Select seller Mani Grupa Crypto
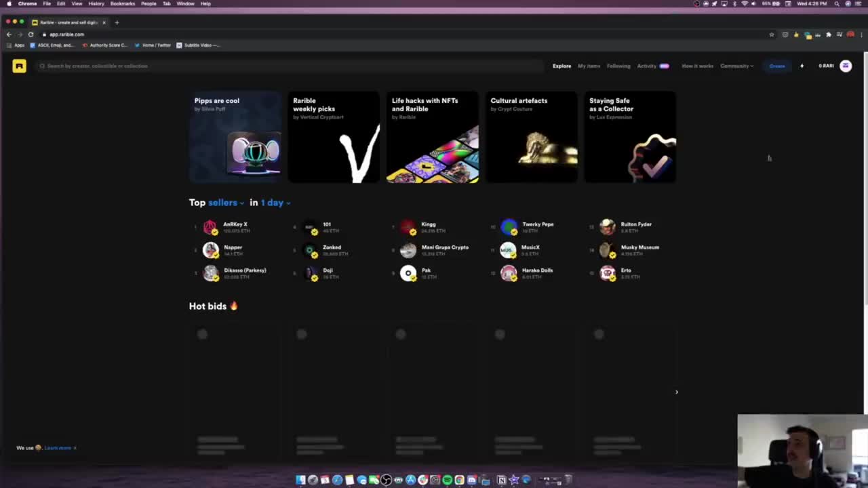868x488 pixels. point(445,247)
